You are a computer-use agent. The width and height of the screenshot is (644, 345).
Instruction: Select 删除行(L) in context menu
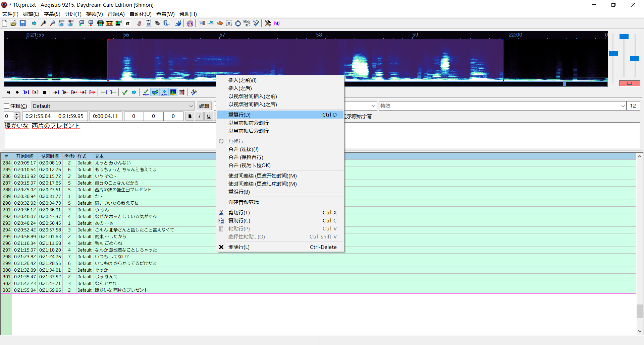click(280, 247)
